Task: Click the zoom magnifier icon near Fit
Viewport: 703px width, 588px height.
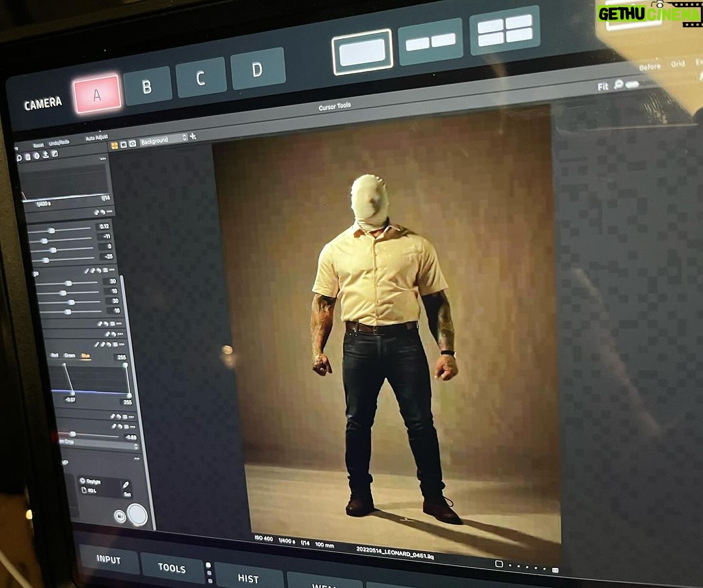Action: pos(619,85)
